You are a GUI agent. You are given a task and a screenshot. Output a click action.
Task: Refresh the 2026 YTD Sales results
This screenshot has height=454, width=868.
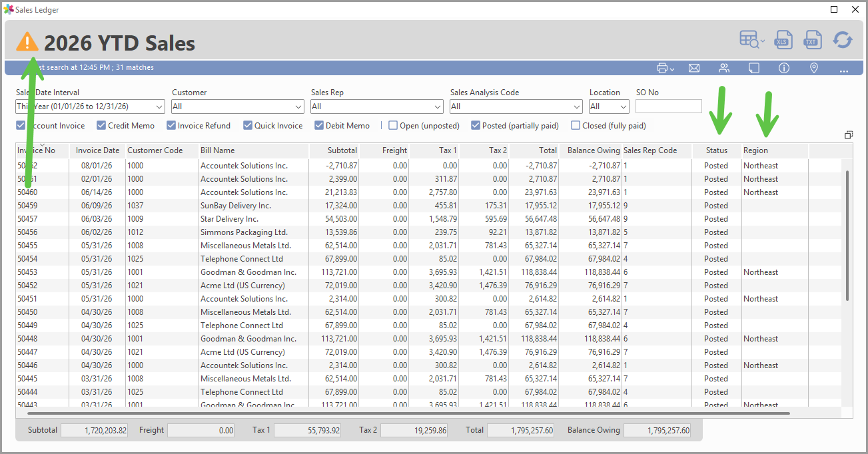(x=843, y=40)
